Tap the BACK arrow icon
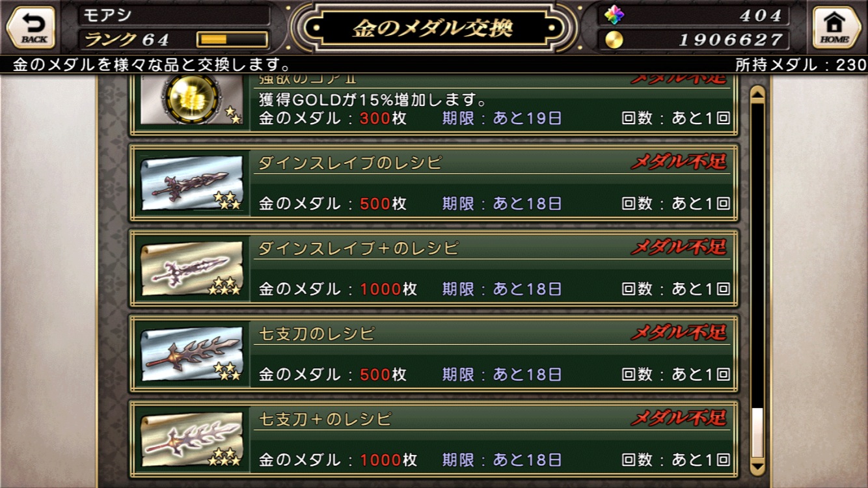Screen dimensions: 868x488 (x=31, y=27)
